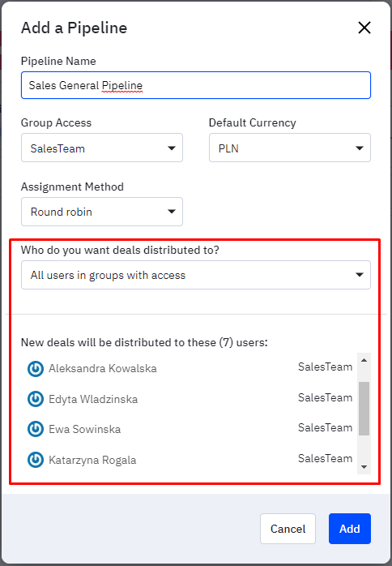
Task: Click the user list scroll down arrow
Action: click(364, 467)
